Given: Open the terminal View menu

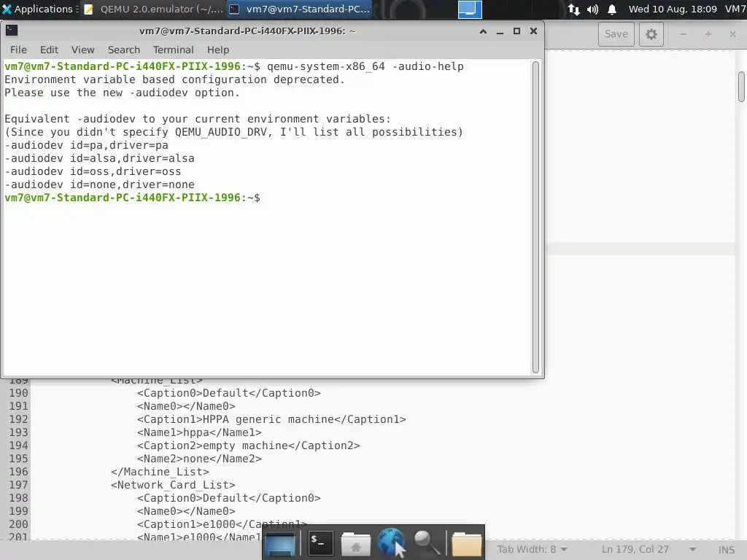Looking at the screenshot, I should pyautogui.click(x=83, y=50).
